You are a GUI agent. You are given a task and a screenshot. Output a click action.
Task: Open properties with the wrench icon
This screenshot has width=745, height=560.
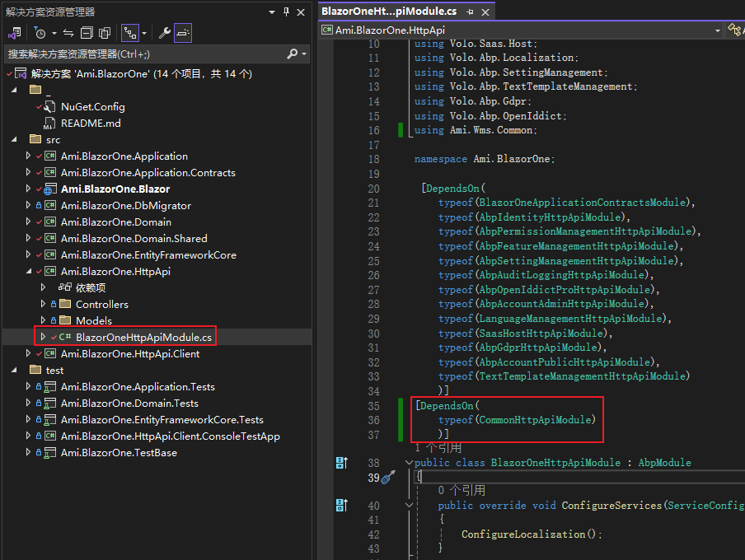point(164,33)
